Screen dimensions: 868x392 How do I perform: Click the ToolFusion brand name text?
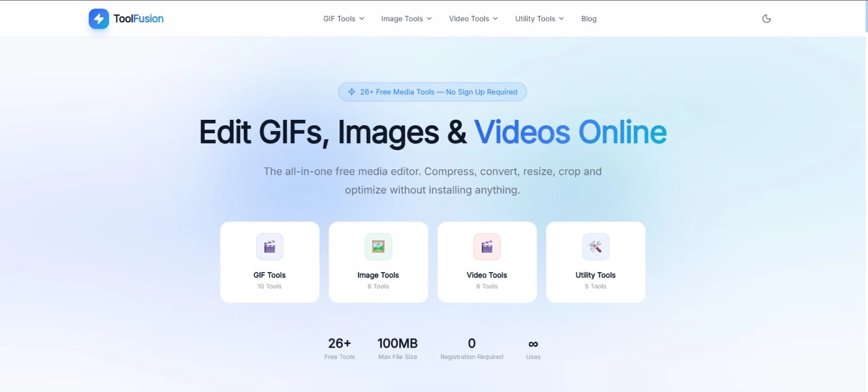(x=138, y=18)
